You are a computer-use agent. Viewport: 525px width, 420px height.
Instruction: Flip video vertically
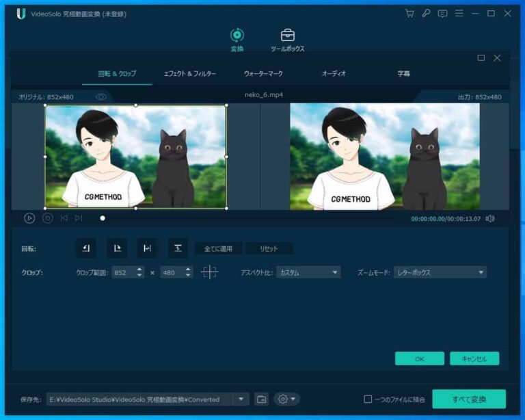(178, 248)
